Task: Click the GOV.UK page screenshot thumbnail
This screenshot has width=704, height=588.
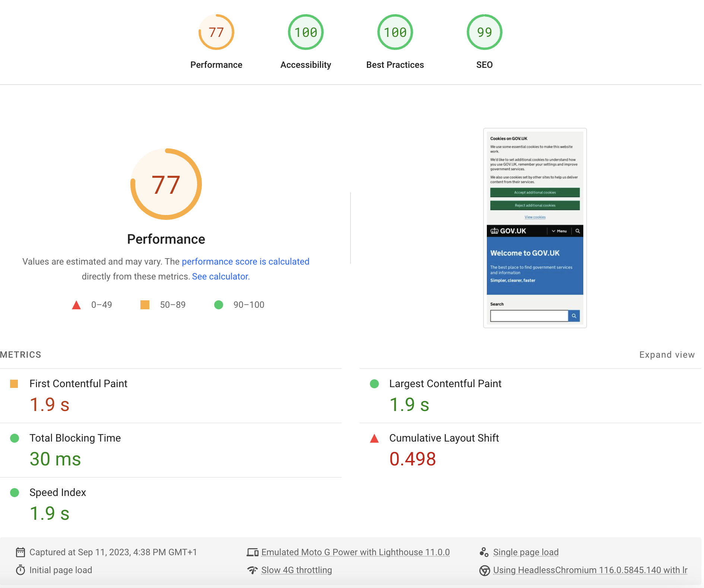Action: [x=535, y=228]
